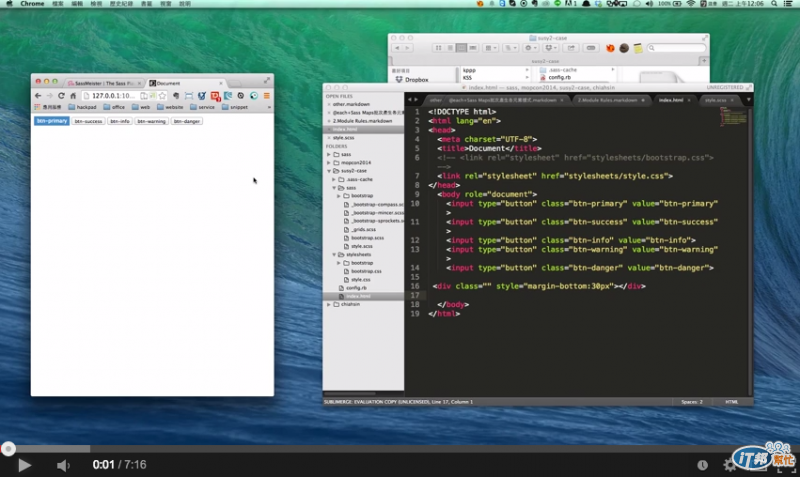Image resolution: width=800 pixels, height=477 pixels.
Task: Mute video with speaker icon
Action: pos(63,465)
